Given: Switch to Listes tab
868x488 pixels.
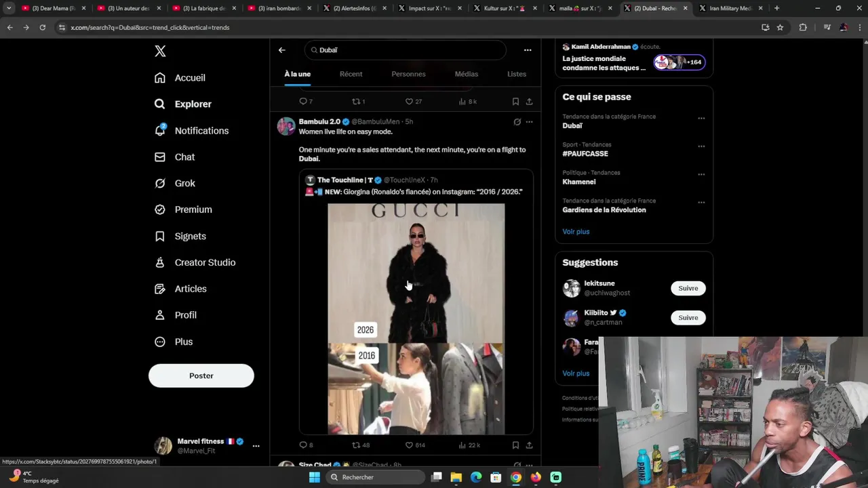Looking at the screenshot, I should (x=517, y=74).
